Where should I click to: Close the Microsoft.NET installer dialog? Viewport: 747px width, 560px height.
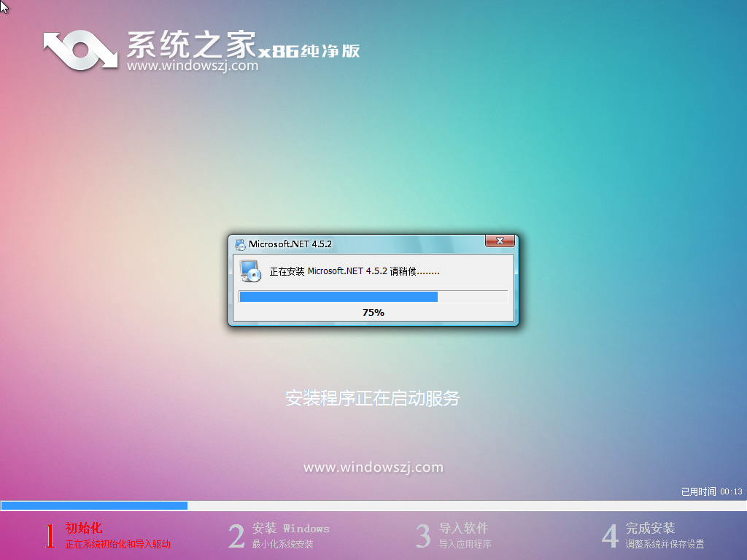(x=500, y=241)
